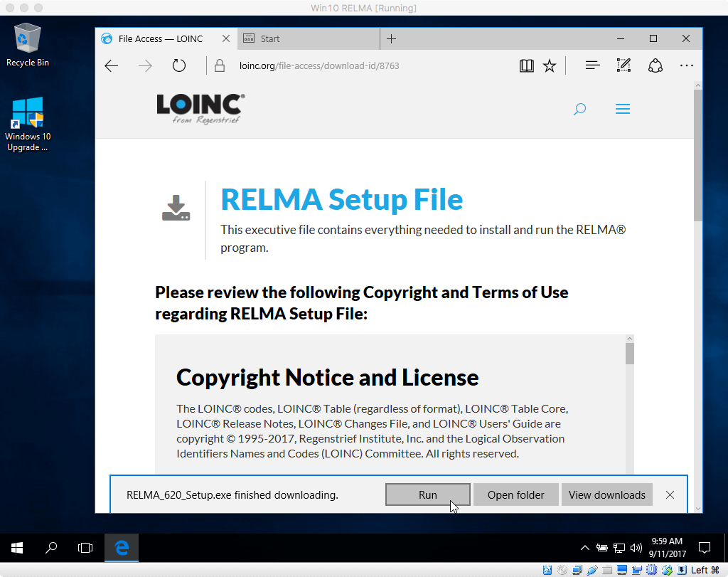
Task: Click the Edge icon on taskbar
Action: [122, 548]
